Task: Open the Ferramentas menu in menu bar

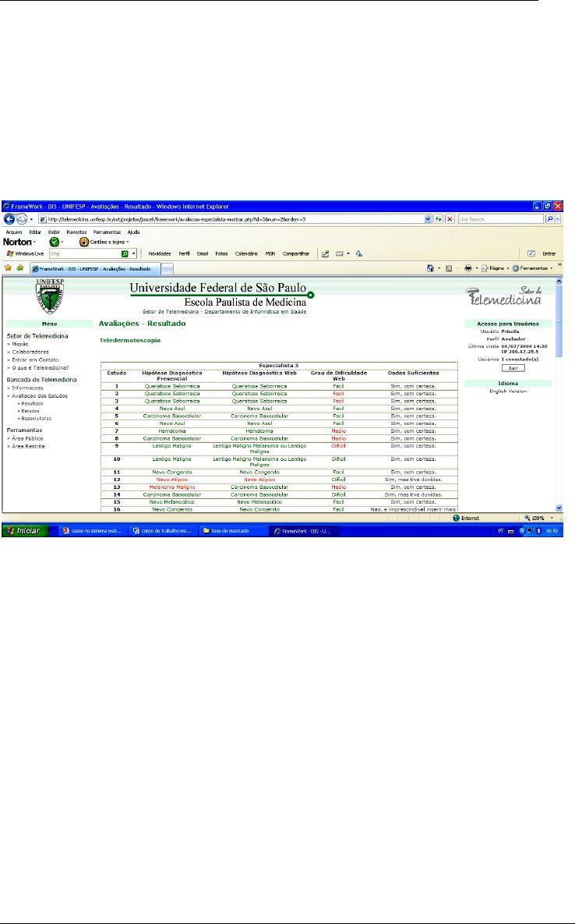Action: [107, 232]
